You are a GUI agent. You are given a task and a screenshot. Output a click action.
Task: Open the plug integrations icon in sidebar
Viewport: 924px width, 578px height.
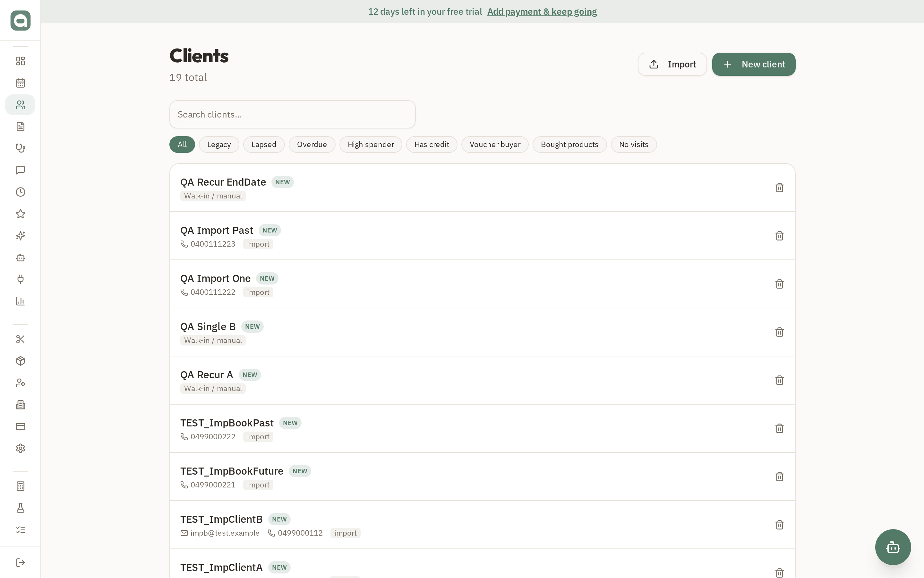pos(20,279)
